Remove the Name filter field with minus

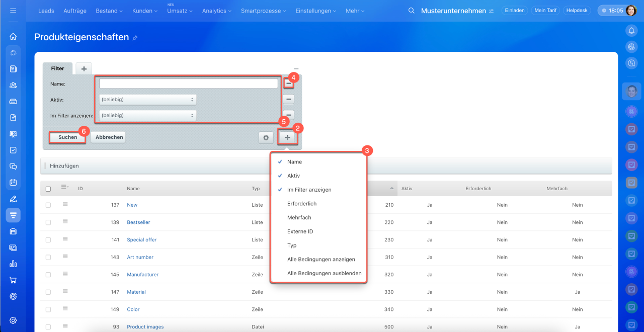[x=288, y=84]
